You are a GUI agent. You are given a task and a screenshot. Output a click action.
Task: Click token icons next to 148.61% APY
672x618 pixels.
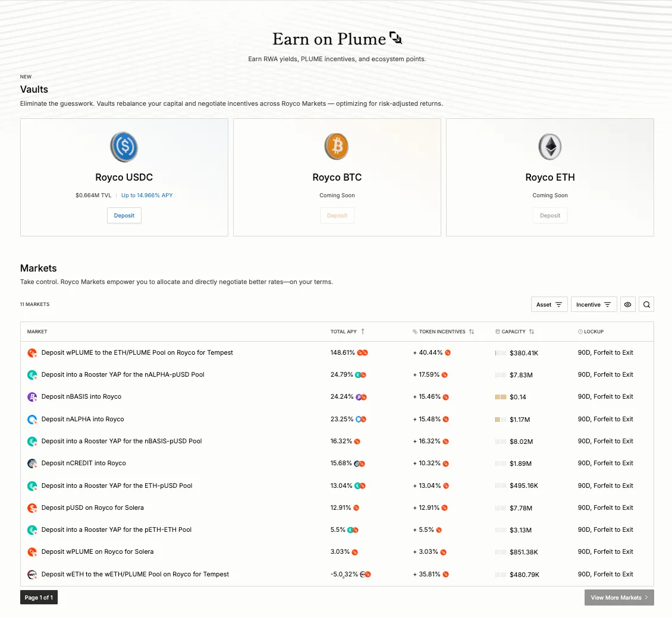(x=363, y=353)
